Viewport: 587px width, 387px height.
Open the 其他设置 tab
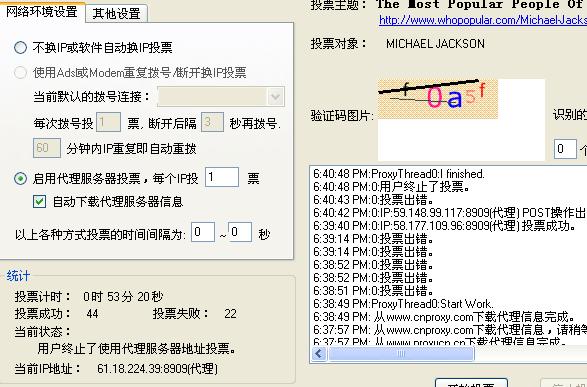click(x=116, y=14)
